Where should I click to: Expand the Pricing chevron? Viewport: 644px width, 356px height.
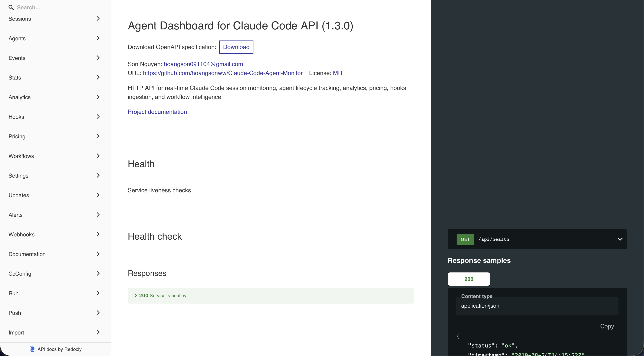98,136
